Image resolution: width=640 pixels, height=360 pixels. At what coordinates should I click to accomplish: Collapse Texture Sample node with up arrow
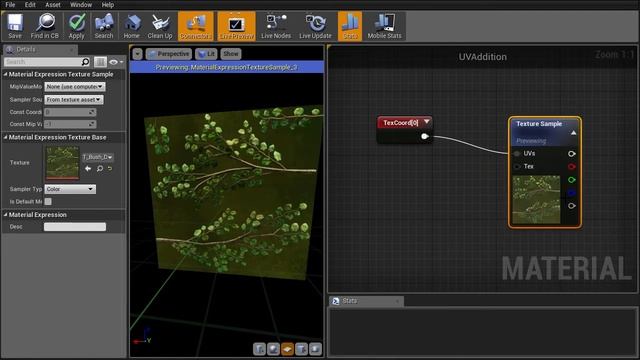(573, 133)
